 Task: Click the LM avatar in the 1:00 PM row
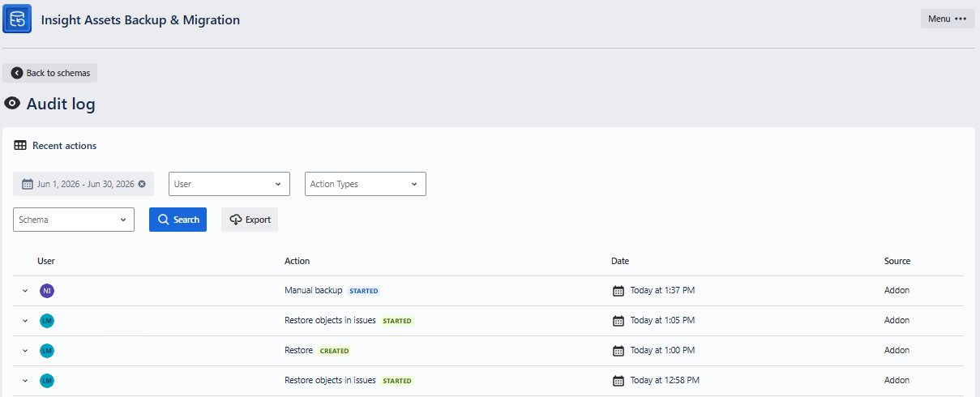47,351
